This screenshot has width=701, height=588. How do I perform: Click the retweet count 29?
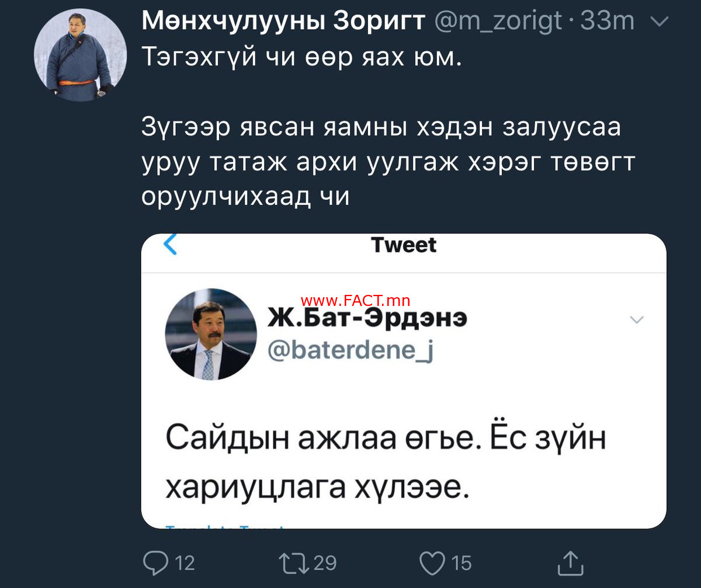[325, 563]
